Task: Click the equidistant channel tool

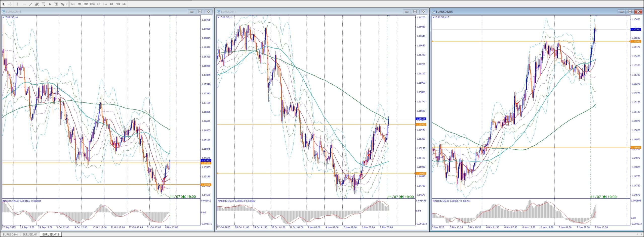Action: [x=37, y=4]
